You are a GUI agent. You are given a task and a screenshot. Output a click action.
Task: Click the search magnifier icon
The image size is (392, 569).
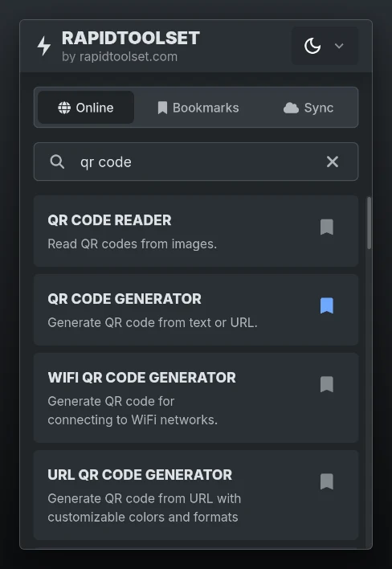57,162
